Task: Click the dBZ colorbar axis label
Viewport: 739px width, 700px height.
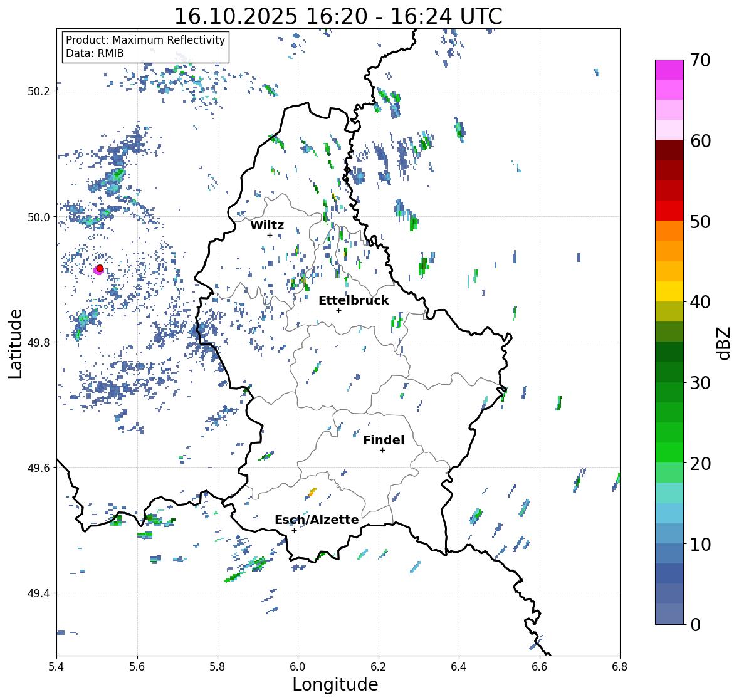Action: pyautogui.click(x=725, y=342)
